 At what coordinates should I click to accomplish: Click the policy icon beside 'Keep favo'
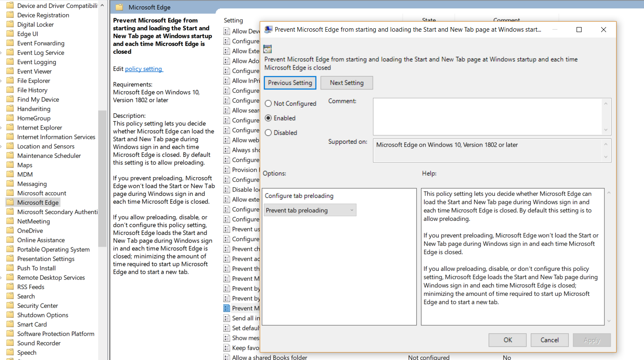(x=227, y=348)
